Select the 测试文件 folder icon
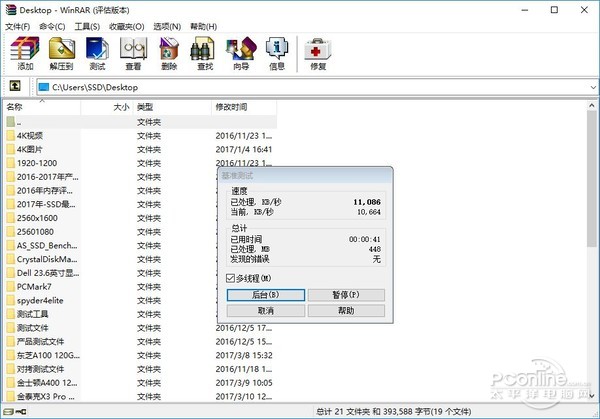Image resolution: width=600 pixels, height=419 pixels. (x=11, y=328)
